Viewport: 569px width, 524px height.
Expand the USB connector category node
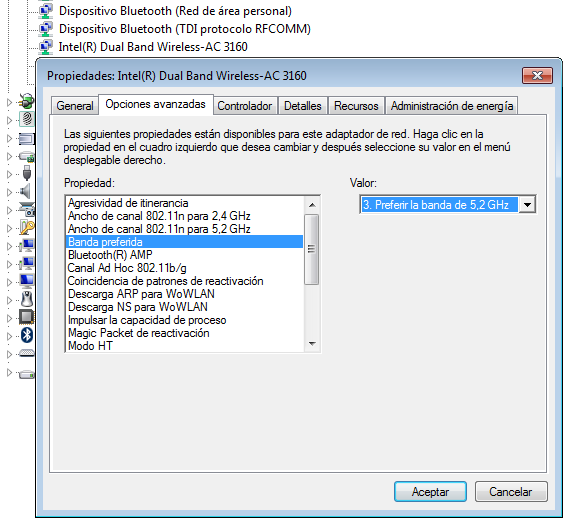[x=10, y=175]
